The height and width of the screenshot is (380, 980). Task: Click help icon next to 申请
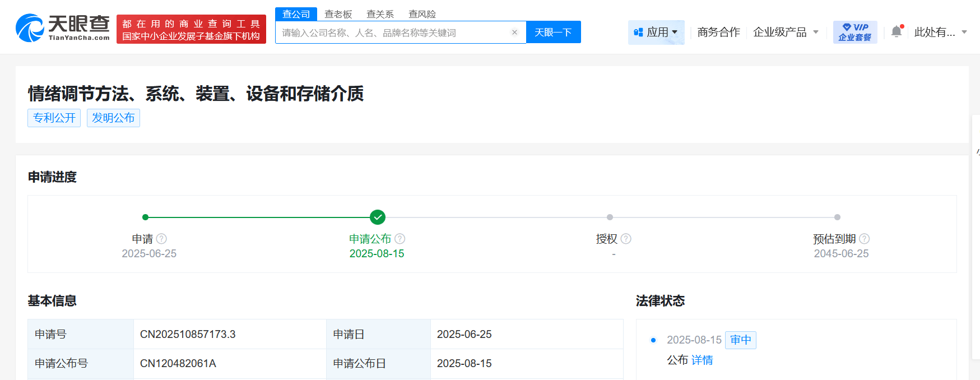tap(161, 239)
